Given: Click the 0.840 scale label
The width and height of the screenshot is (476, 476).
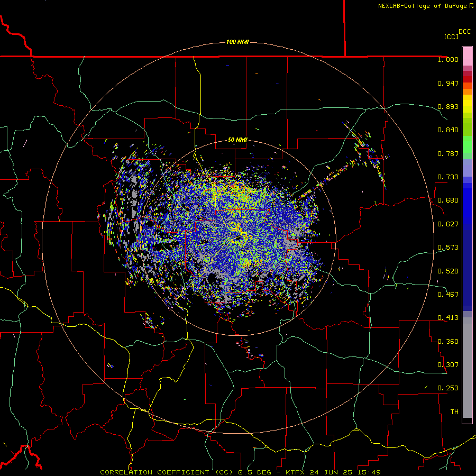Looking at the screenshot, I should pos(448,130).
